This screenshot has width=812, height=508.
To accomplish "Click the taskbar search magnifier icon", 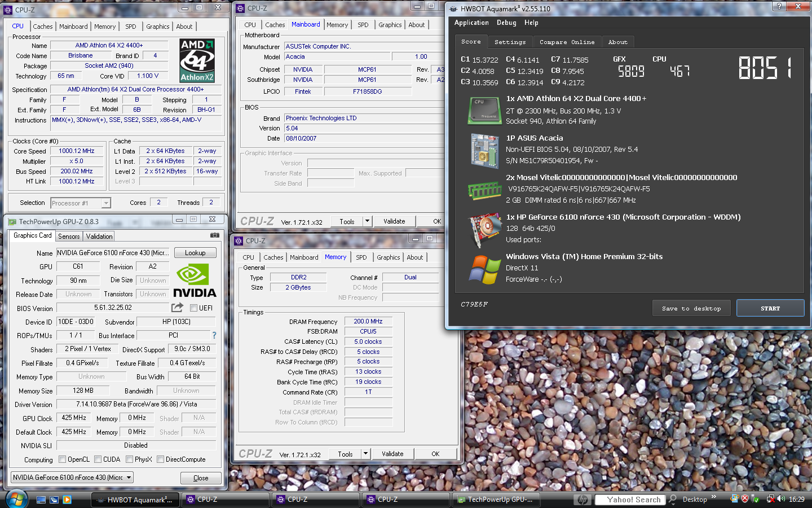I will coord(673,500).
